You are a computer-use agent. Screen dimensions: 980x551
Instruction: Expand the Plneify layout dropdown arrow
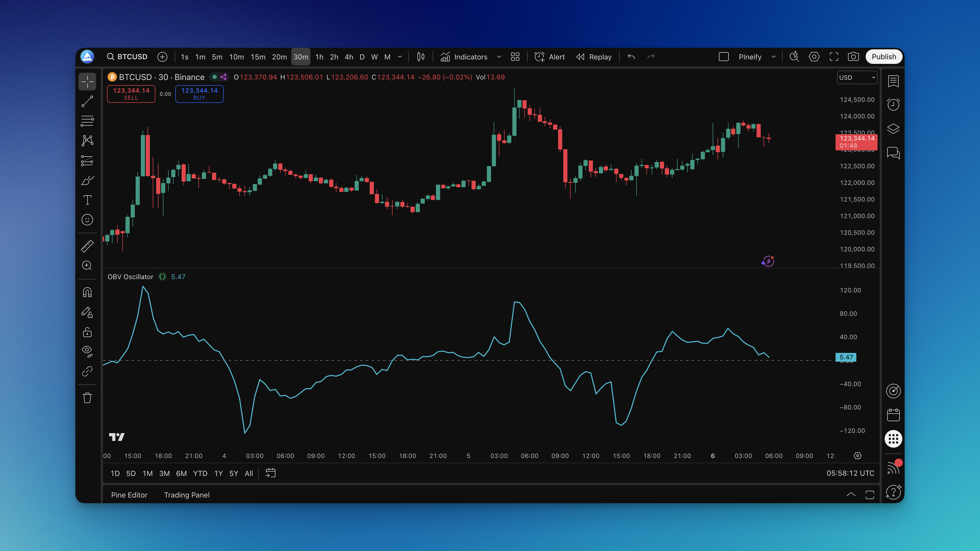(x=773, y=57)
